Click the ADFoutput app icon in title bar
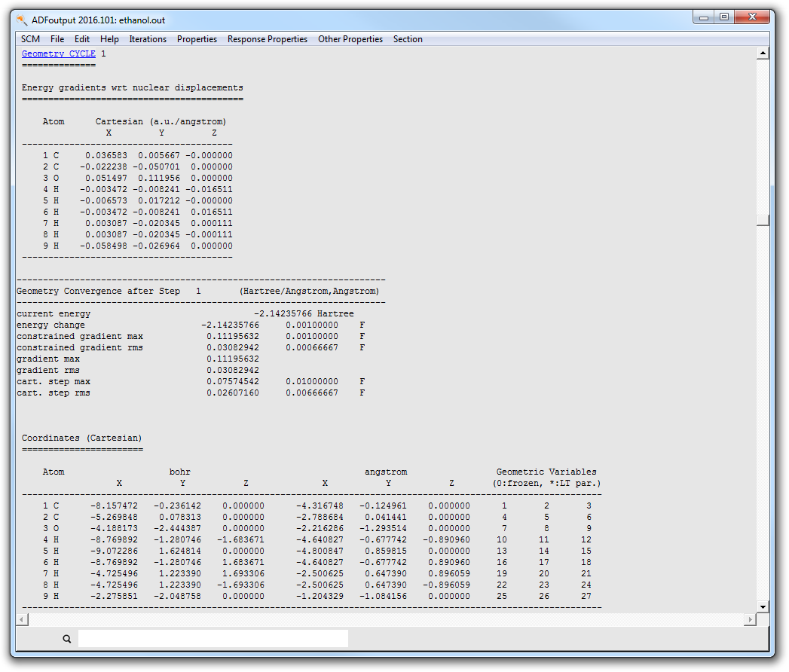 (22, 20)
